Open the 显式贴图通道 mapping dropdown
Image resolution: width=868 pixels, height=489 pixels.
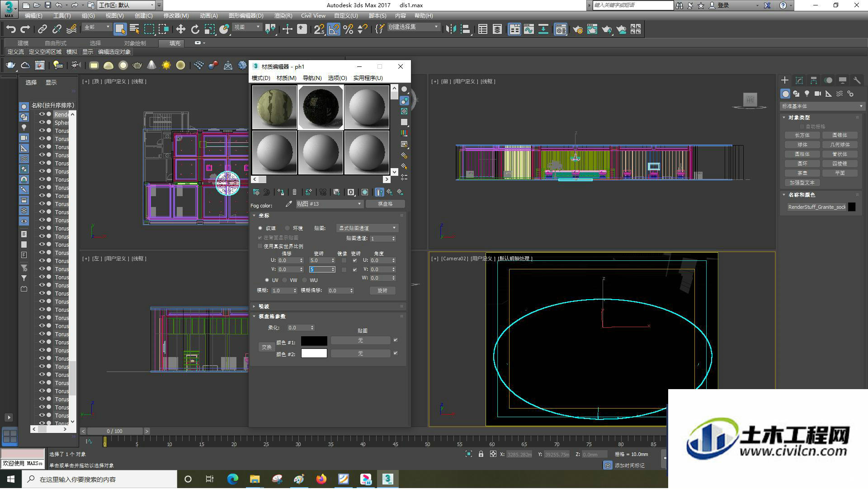point(367,228)
